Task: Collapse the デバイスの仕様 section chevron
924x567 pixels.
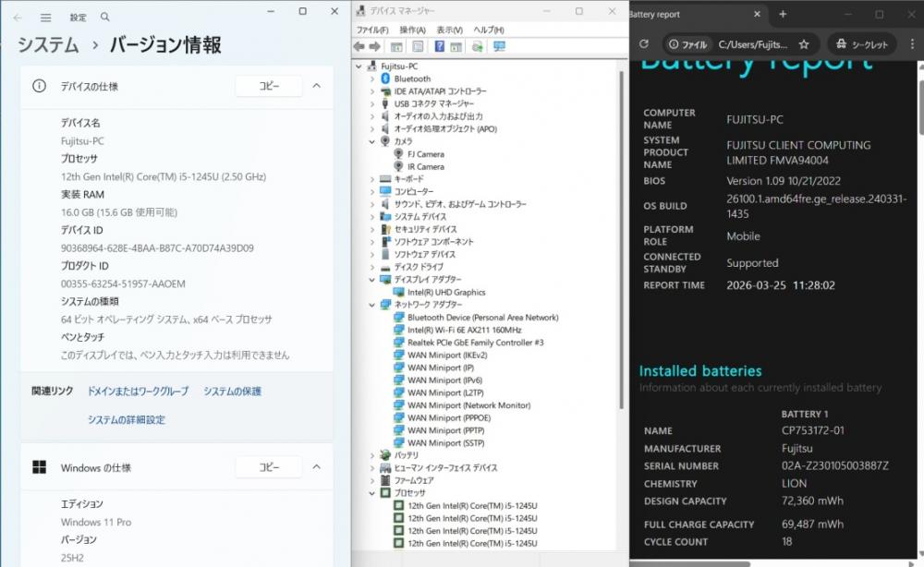Action: (316, 86)
